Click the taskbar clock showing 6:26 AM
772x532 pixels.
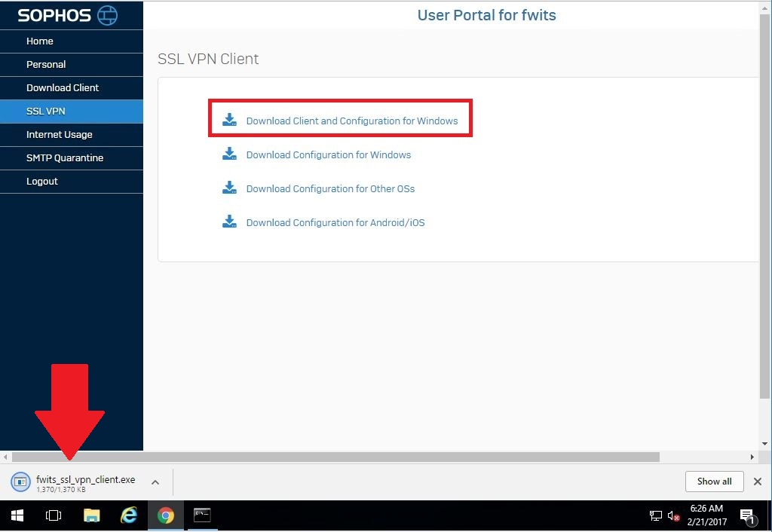706,509
